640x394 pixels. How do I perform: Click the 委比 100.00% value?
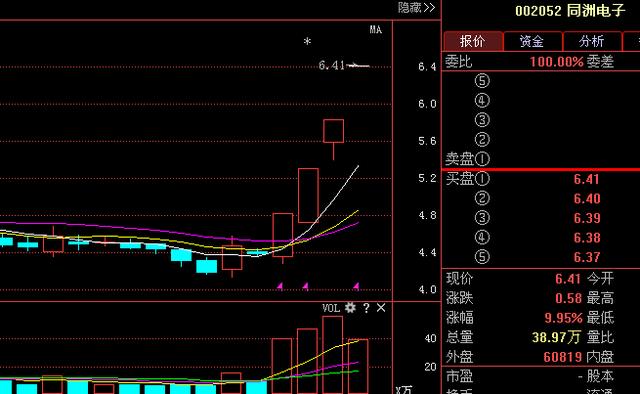(x=556, y=62)
